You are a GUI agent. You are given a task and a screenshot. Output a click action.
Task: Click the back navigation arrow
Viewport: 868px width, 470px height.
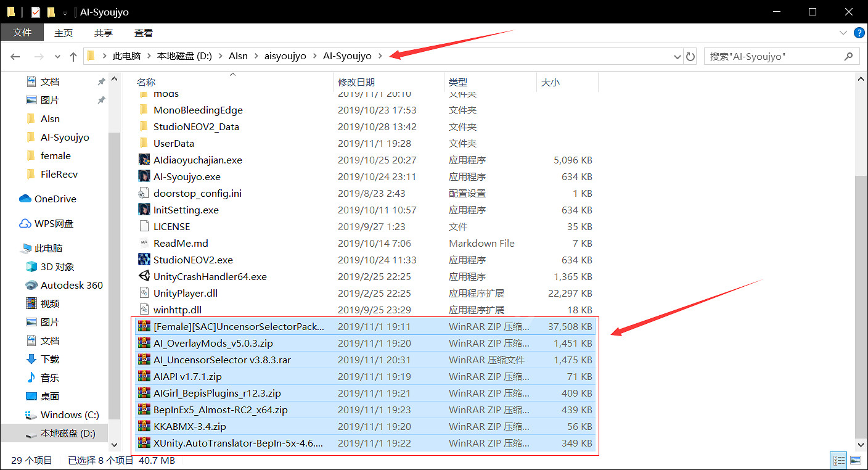tap(15, 56)
